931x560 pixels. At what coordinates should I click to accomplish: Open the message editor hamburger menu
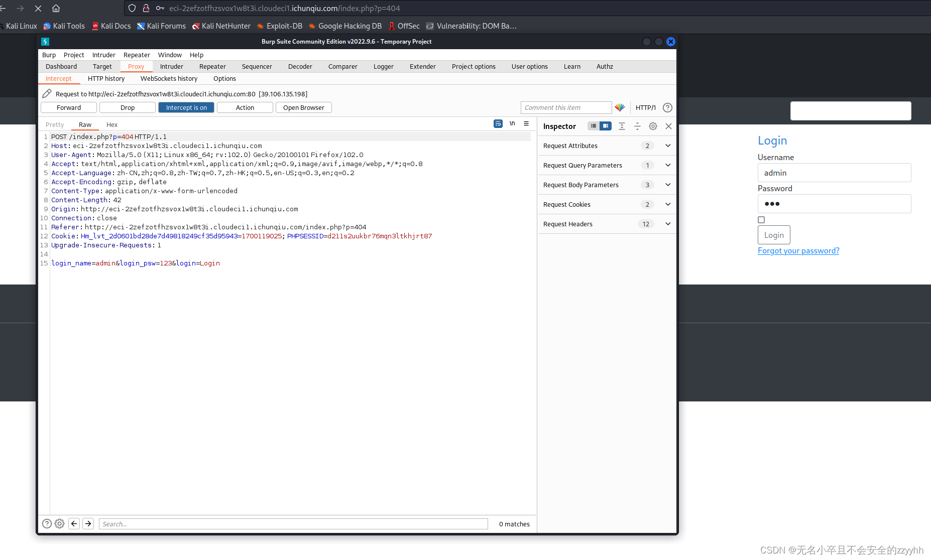point(526,123)
